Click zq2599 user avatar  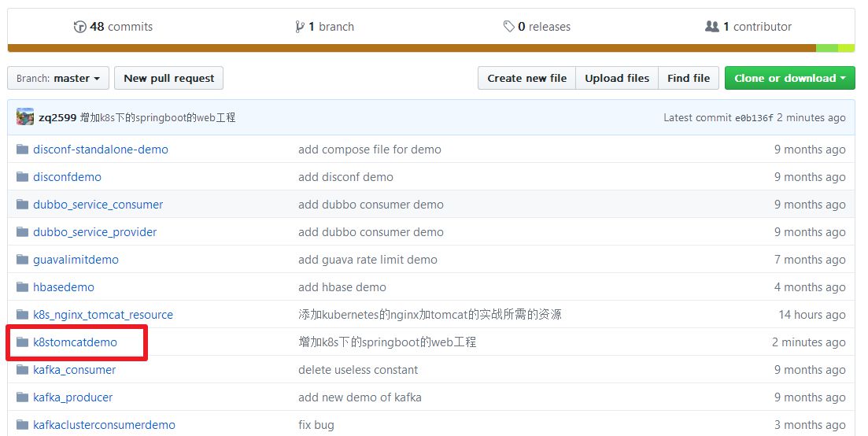pyautogui.click(x=25, y=116)
